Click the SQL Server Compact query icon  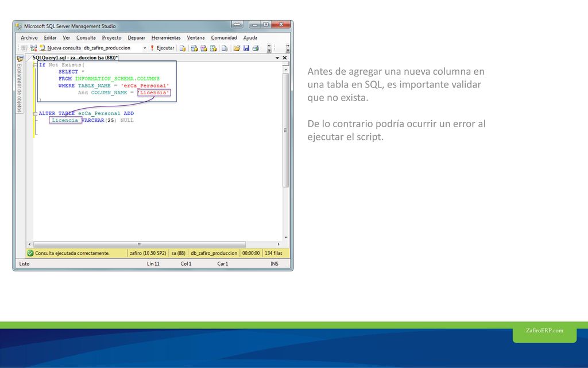point(225,48)
